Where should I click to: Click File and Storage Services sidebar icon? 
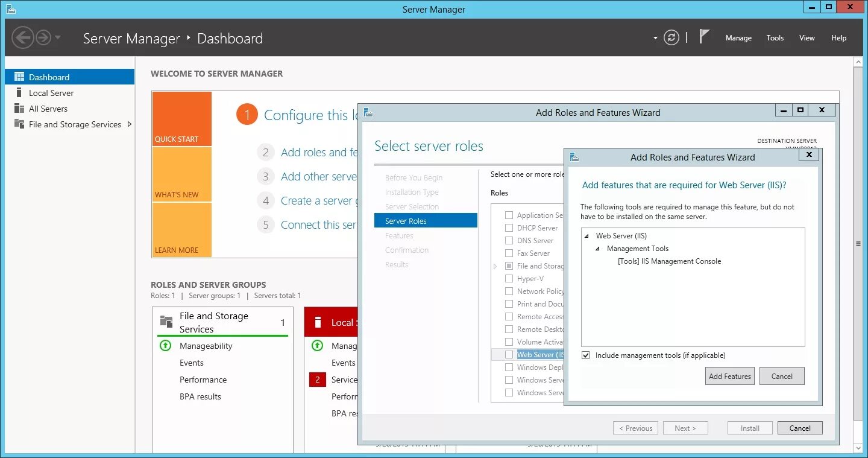coord(19,124)
